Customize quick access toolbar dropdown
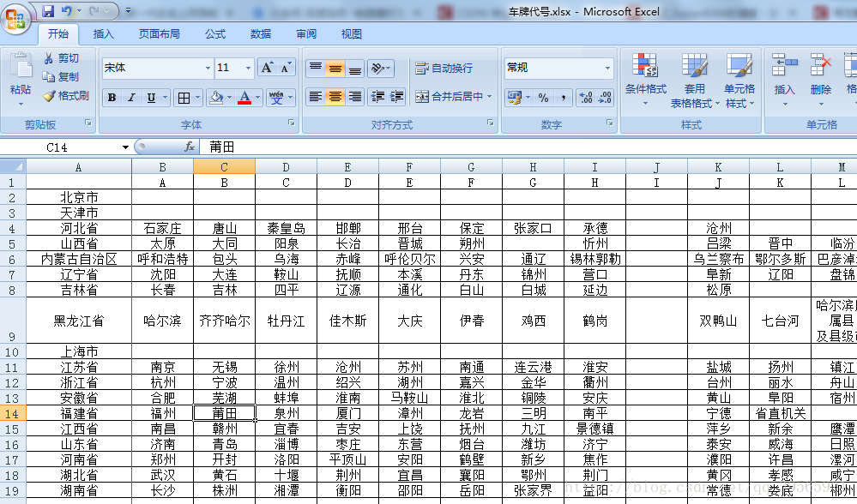This screenshot has height=504, width=857. pos(129,11)
